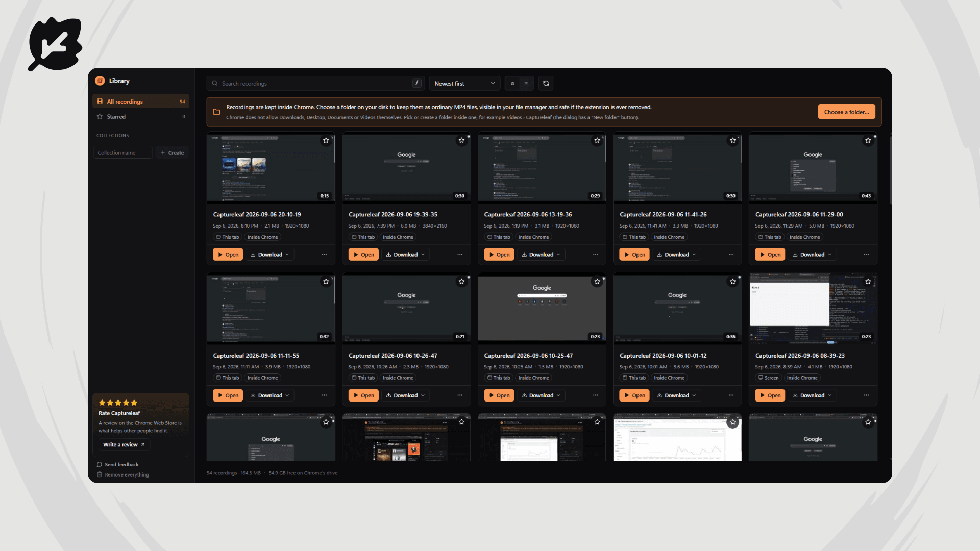980x551 pixels.
Task: Open recording Captureleaf 2026-09-06 19-39-35
Action: (363, 255)
